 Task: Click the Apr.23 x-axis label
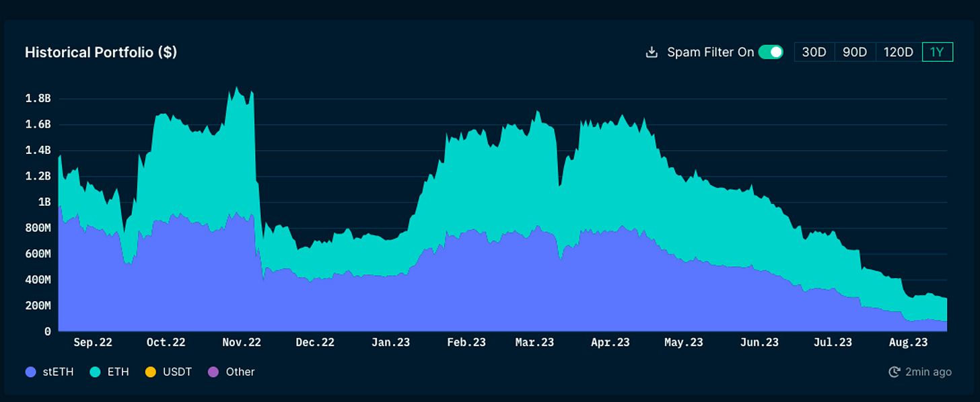click(x=609, y=342)
